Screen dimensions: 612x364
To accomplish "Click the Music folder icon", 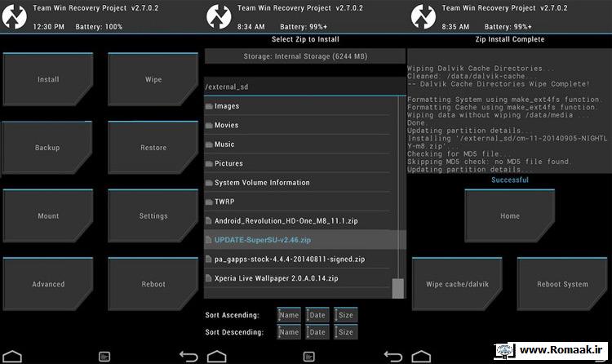I will pos(209,144).
